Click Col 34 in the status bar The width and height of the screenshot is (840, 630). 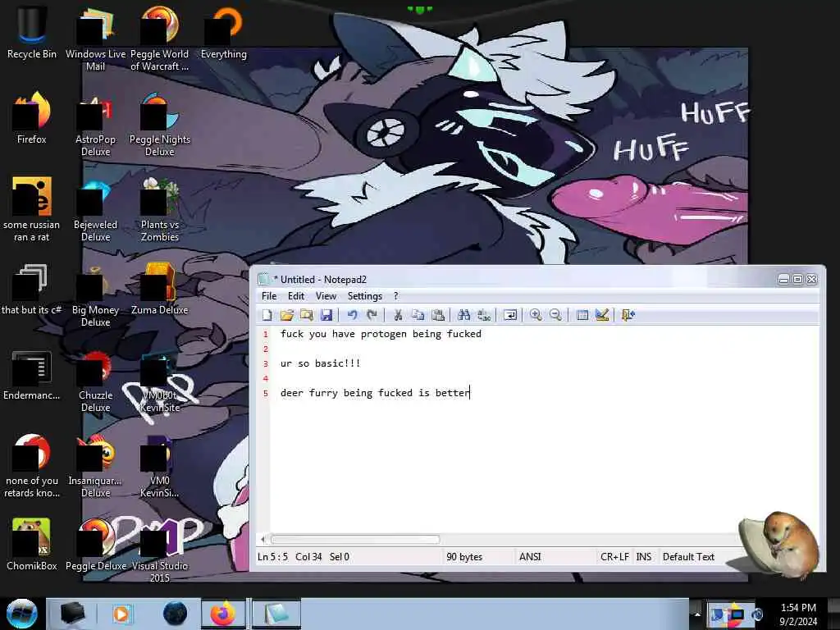[308, 557]
